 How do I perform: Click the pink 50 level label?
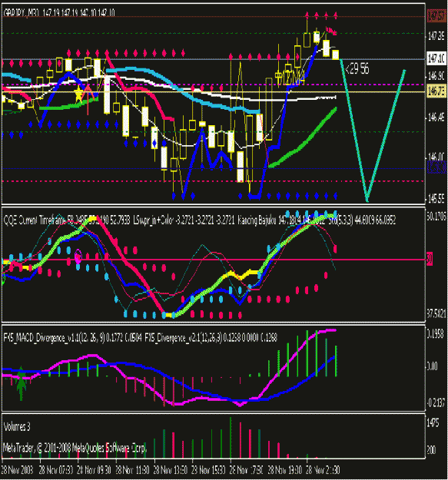(430, 259)
